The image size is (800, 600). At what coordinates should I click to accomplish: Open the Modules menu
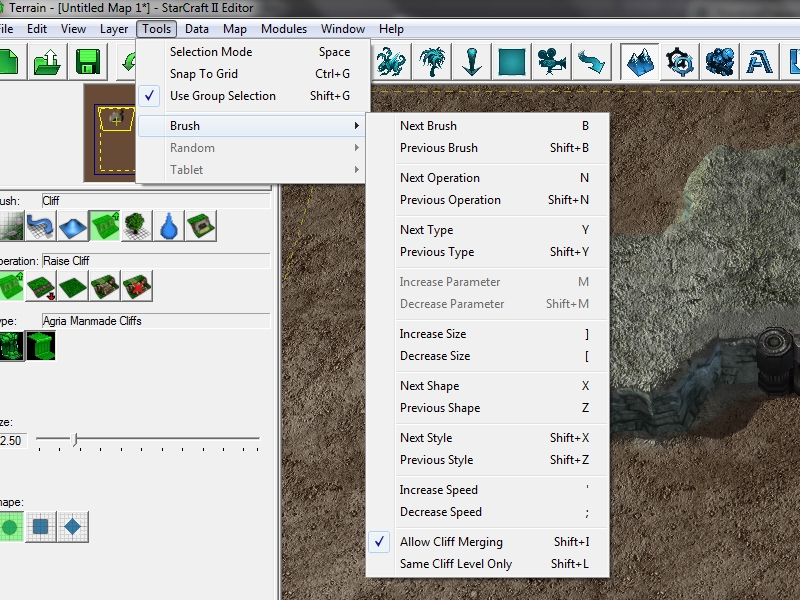(284, 29)
